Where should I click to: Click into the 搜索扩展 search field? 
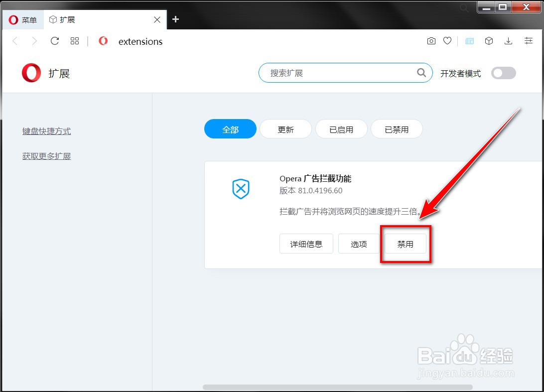[x=345, y=73]
